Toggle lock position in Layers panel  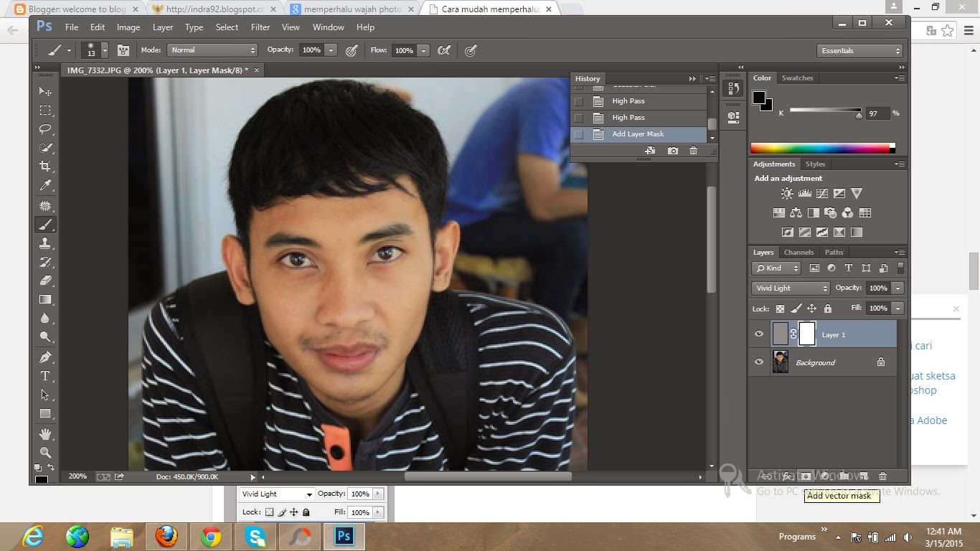pyautogui.click(x=811, y=309)
